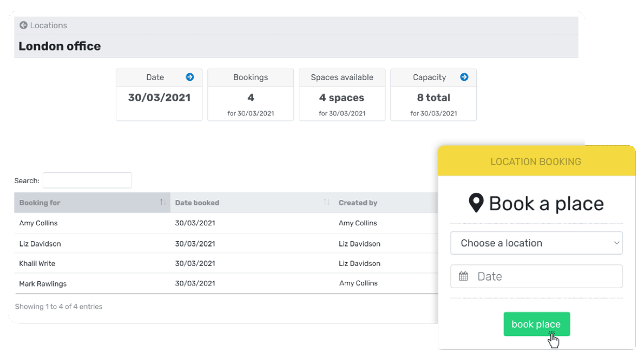Click the Spaces available card showing 4 spaces
Image resolution: width=644 pixels, height=363 pixels.
click(341, 95)
